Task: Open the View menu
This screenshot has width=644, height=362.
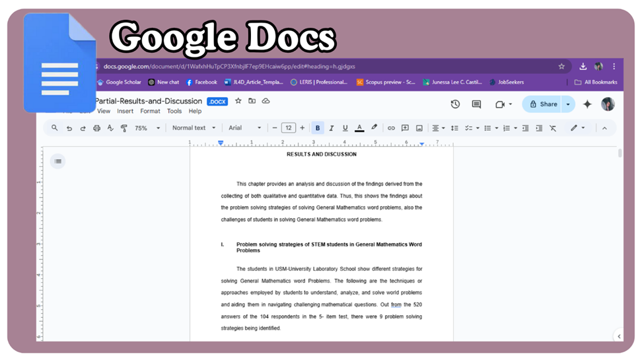Action: tap(104, 111)
